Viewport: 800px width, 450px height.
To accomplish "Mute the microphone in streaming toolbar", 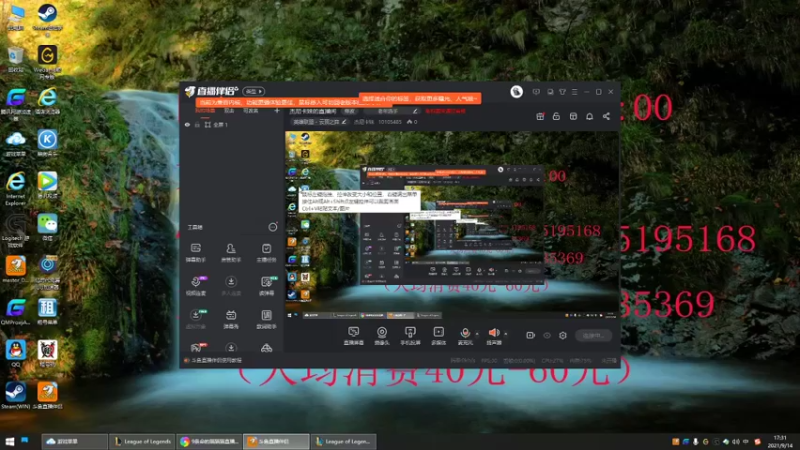I will tap(465, 335).
